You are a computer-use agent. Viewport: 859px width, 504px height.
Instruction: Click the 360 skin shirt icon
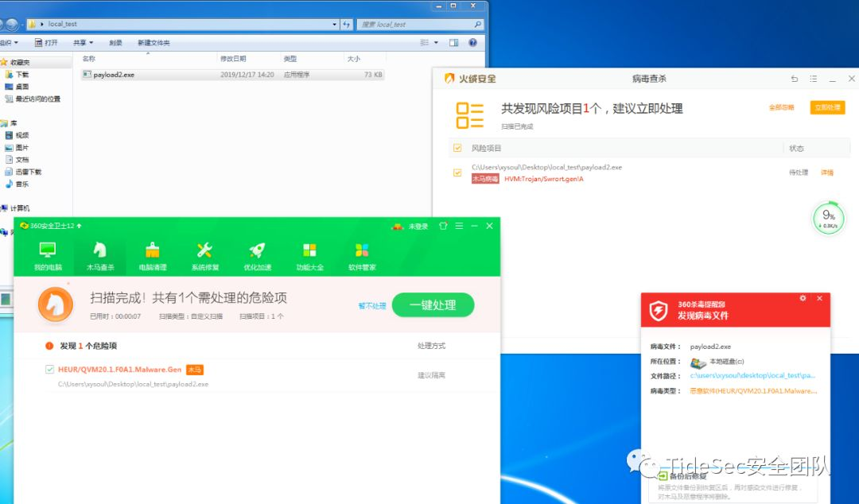coord(443,226)
